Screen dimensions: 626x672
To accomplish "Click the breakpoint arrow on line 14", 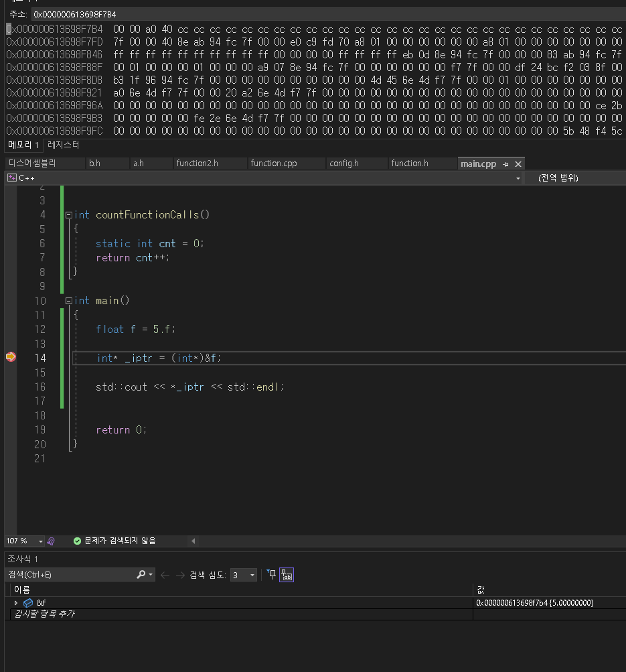I will (11, 356).
